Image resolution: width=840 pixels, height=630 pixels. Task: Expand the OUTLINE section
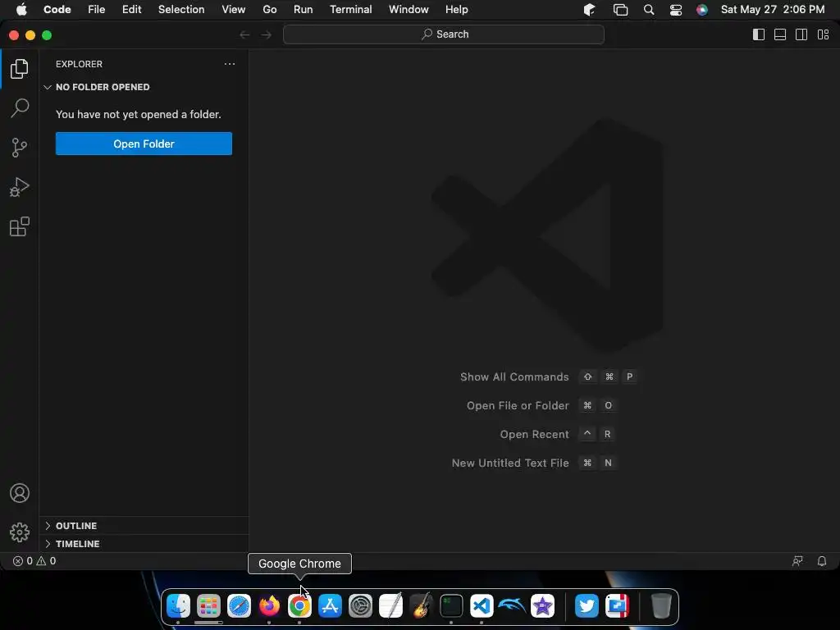coord(144,526)
